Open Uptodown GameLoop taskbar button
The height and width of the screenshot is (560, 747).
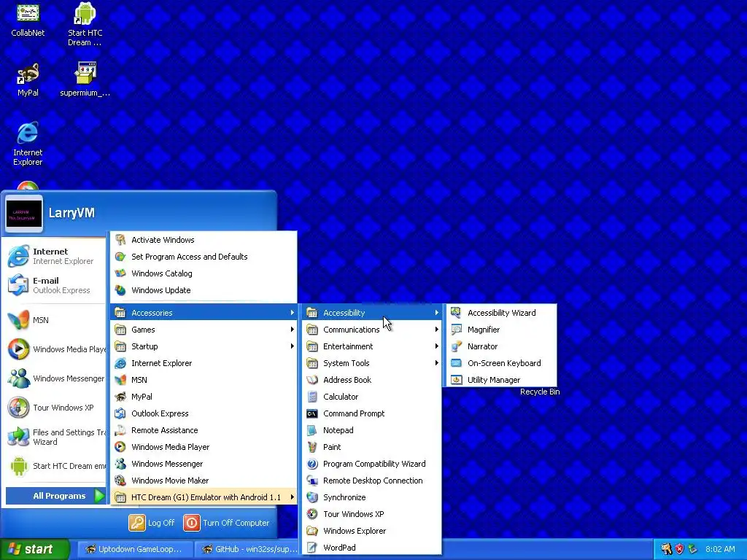click(135, 549)
